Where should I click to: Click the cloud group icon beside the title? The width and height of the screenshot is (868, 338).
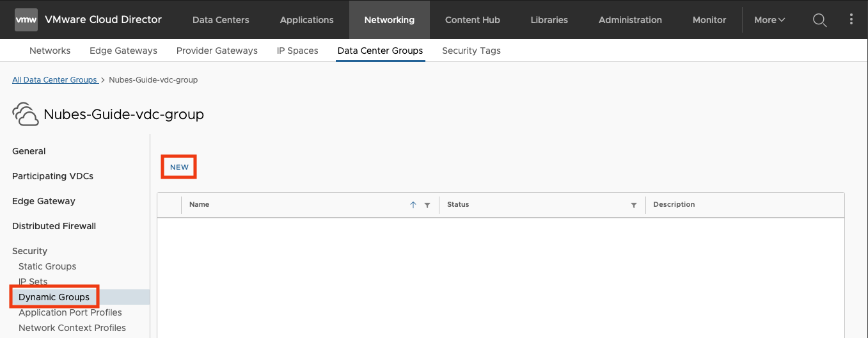(x=26, y=115)
